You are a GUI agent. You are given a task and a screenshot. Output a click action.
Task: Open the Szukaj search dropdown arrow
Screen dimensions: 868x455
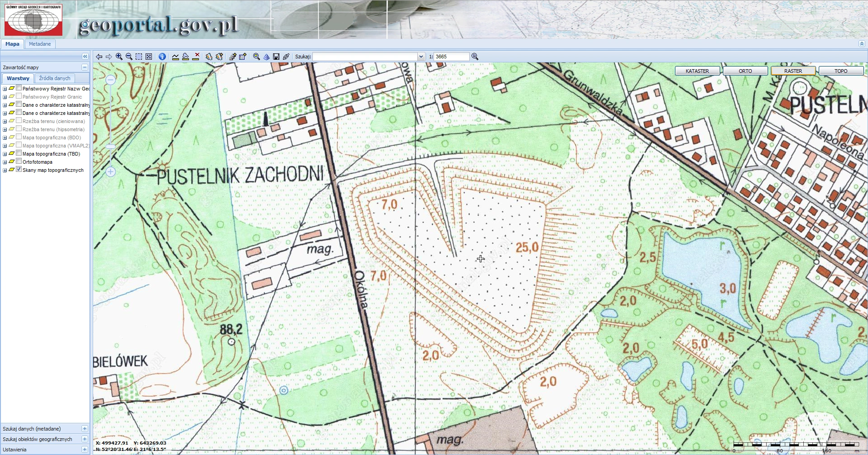421,57
